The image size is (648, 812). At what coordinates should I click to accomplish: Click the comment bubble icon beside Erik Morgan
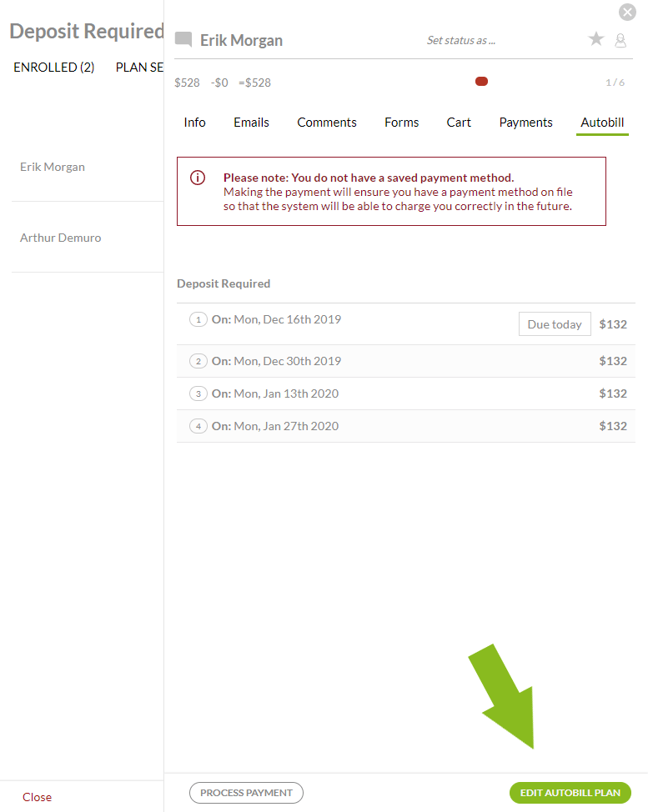pyautogui.click(x=183, y=40)
